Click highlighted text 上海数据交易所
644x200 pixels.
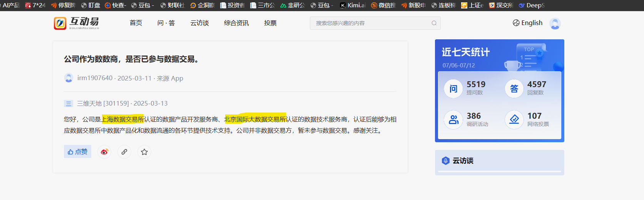(122, 119)
